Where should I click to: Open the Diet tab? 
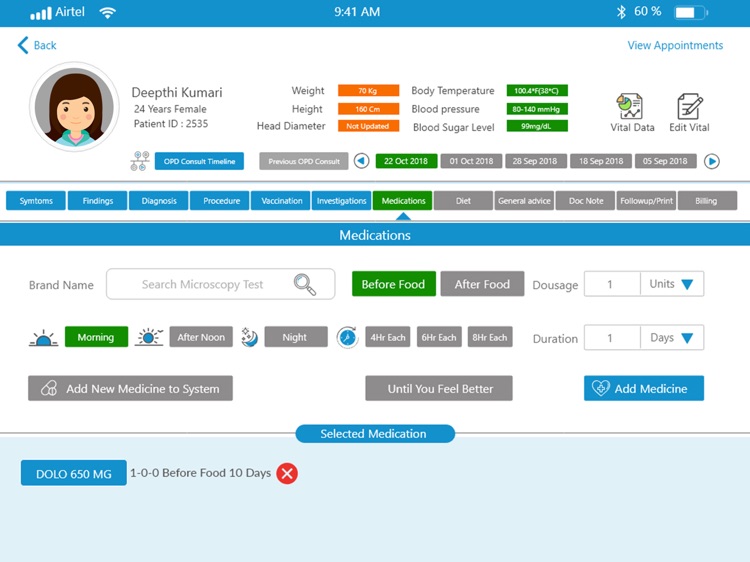tap(463, 201)
